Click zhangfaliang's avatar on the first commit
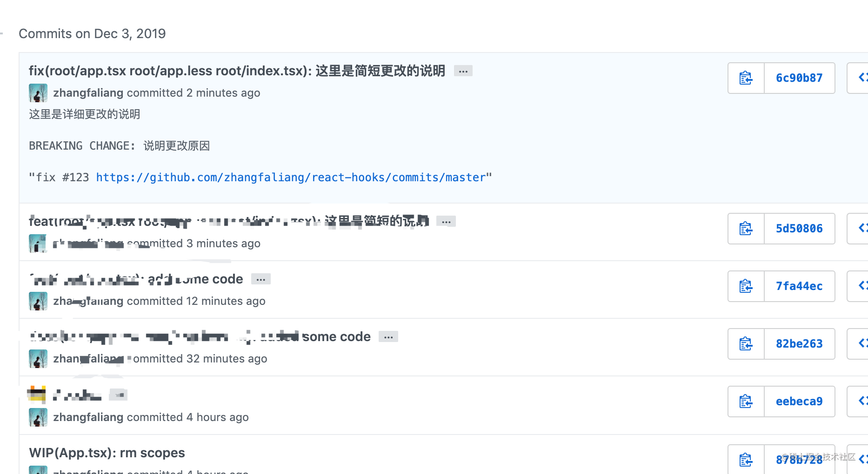The height and width of the screenshot is (474, 868). click(38, 92)
